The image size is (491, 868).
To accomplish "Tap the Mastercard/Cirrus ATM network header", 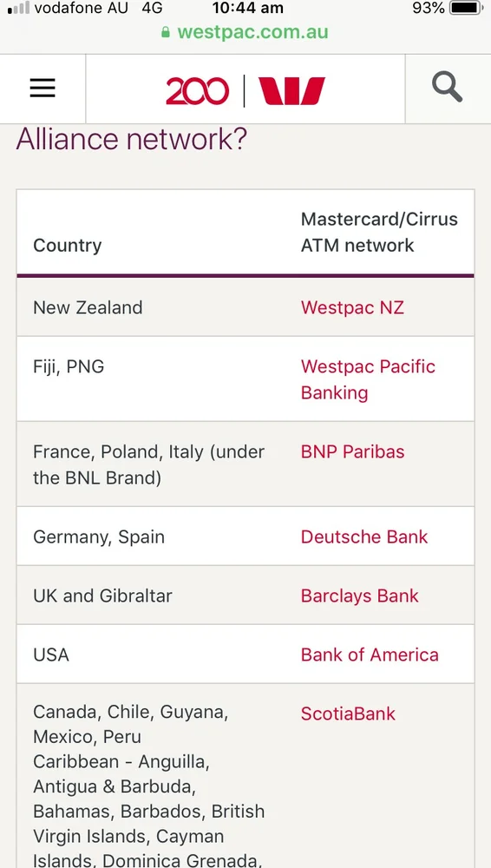I will (x=379, y=232).
